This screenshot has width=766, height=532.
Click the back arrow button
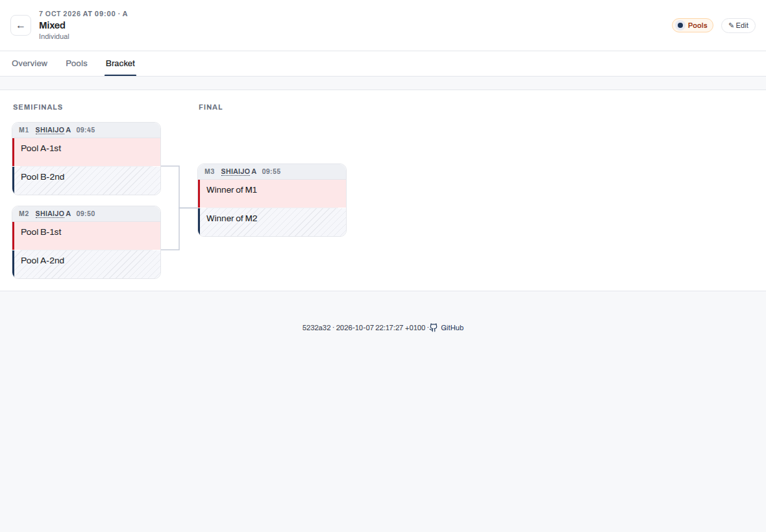coord(21,25)
